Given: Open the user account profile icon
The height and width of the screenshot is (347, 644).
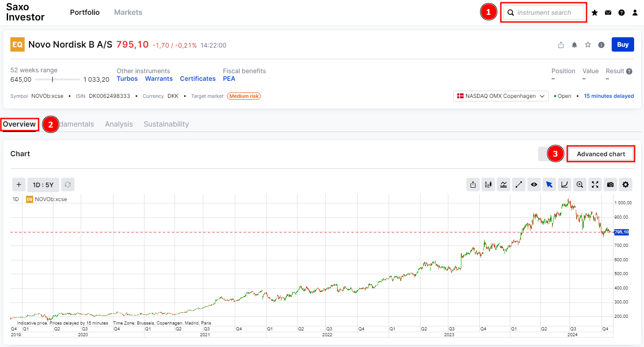Looking at the screenshot, I should (635, 13).
